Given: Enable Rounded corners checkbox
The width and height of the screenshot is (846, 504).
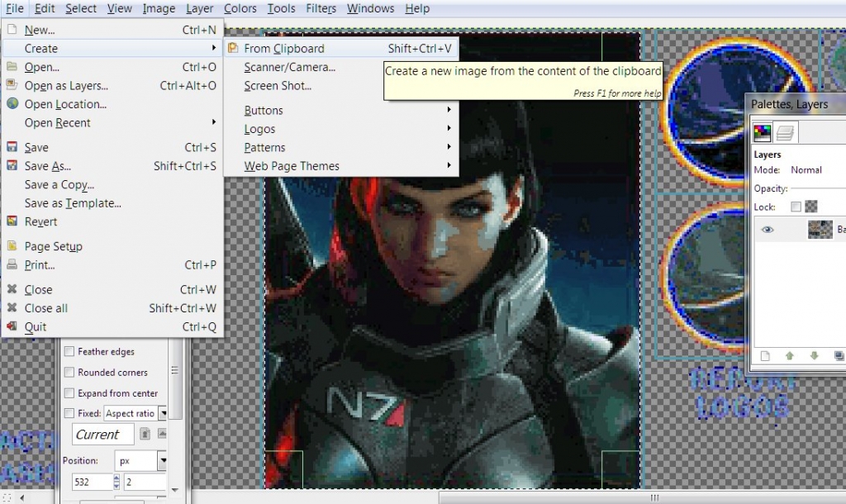Looking at the screenshot, I should coord(69,373).
